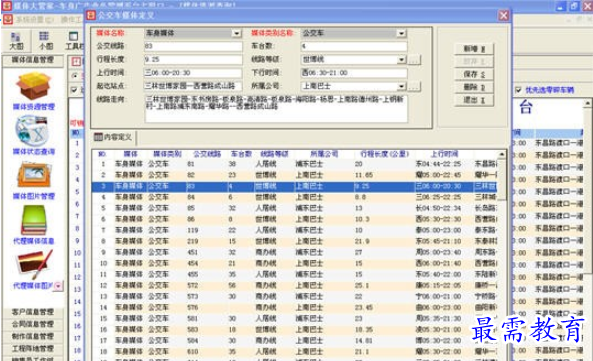Click the 保存 button
This screenshot has height=361, width=593.
click(474, 74)
